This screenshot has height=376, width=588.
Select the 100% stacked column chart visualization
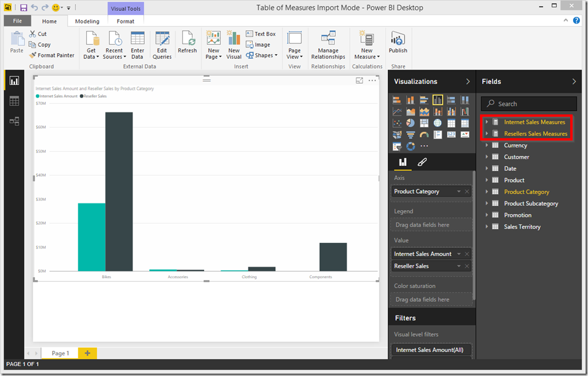tap(465, 100)
